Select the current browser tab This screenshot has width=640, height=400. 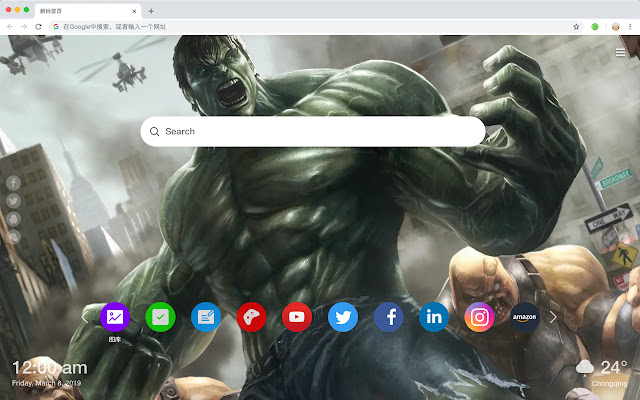(88, 11)
